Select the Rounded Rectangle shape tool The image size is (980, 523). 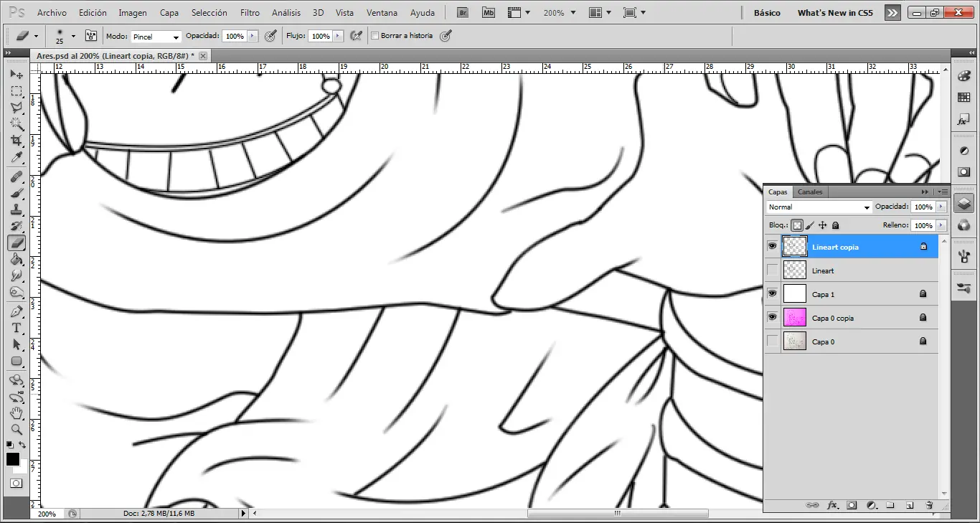17,361
